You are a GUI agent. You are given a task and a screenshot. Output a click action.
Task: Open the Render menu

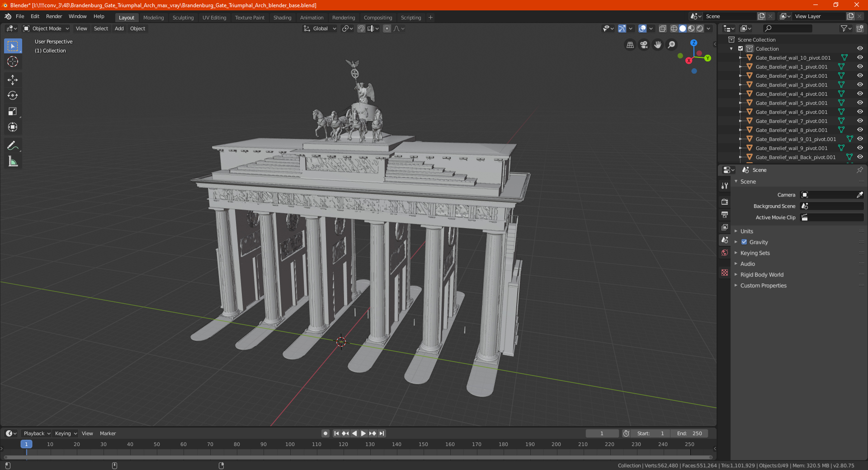point(54,16)
